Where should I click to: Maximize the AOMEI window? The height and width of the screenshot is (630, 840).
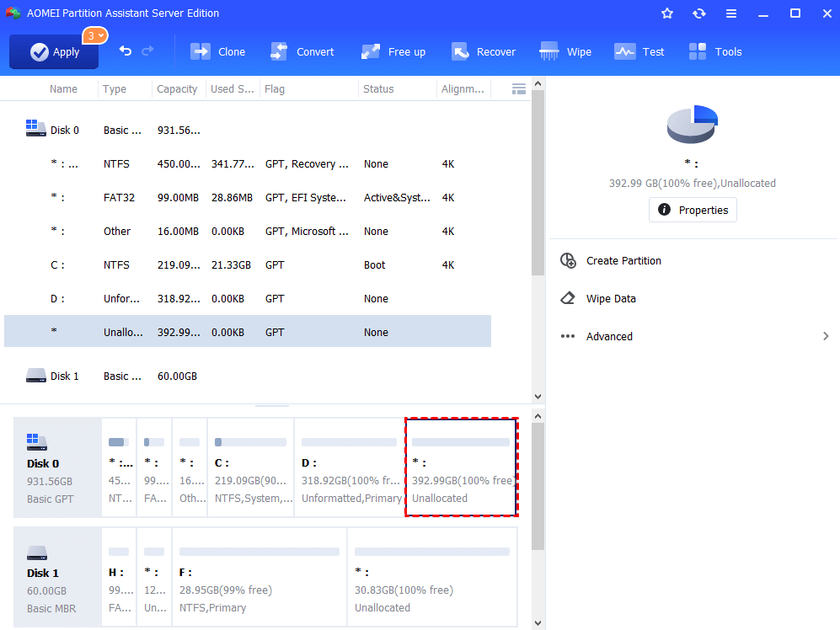[x=795, y=13]
